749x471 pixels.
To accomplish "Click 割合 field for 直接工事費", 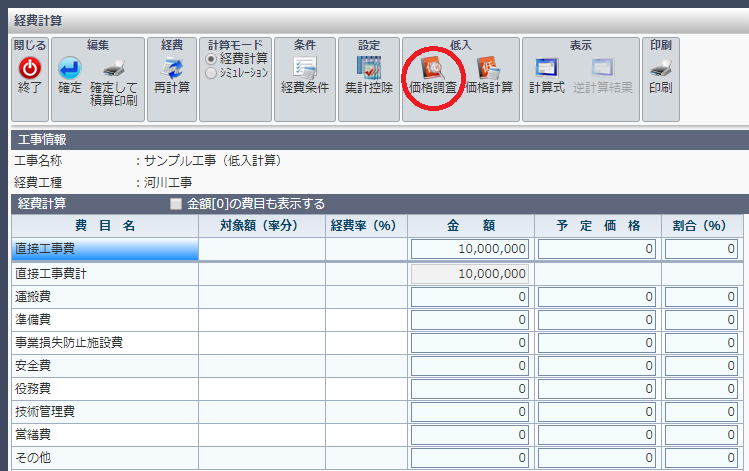I will coord(701,249).
